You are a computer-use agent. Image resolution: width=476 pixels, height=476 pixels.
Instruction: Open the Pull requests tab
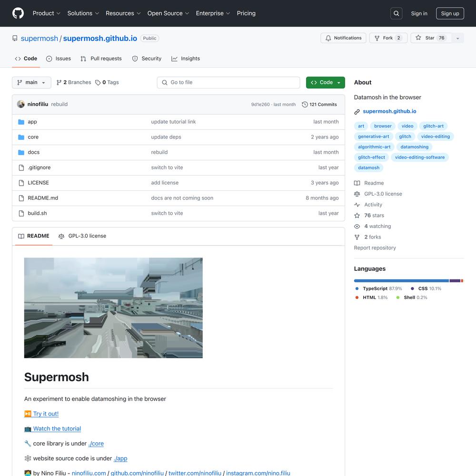pyautogui.click(x=101, y=59)
